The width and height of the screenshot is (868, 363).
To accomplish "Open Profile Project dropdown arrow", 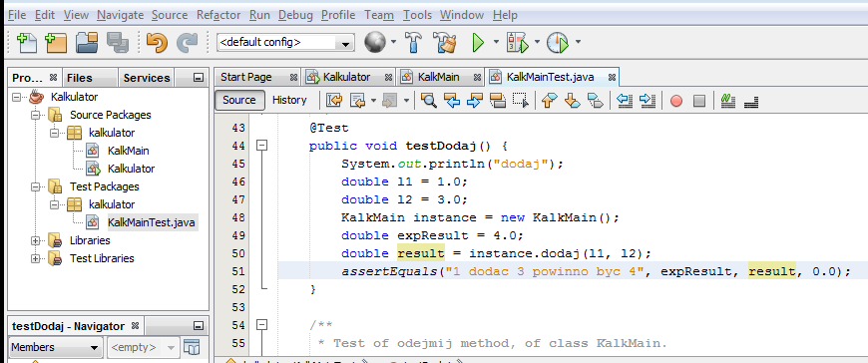I will [x=578, y=42].
